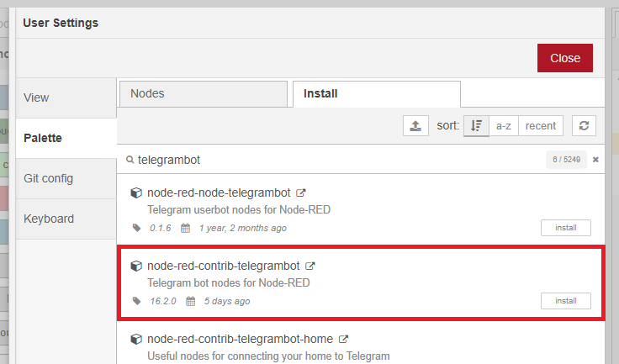The height and width of the screenshot is (364, 619).
Task: Toggle the relevance sort order button
Action: coord(476,126)
